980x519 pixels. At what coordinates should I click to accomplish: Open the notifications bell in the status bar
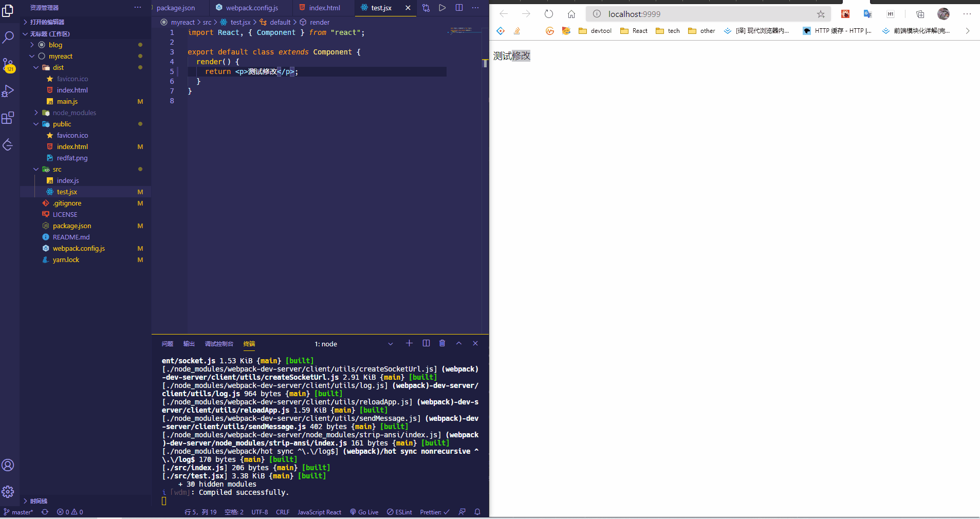click(x=477, y=512)
